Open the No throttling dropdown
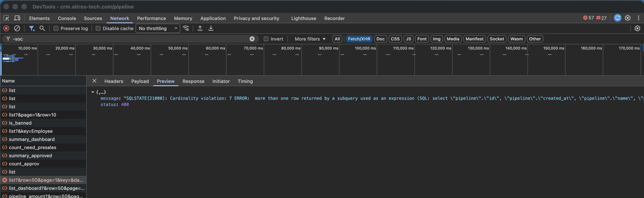Image resolution: width=644 pixels, height=198 pixels. pos(158,29)
